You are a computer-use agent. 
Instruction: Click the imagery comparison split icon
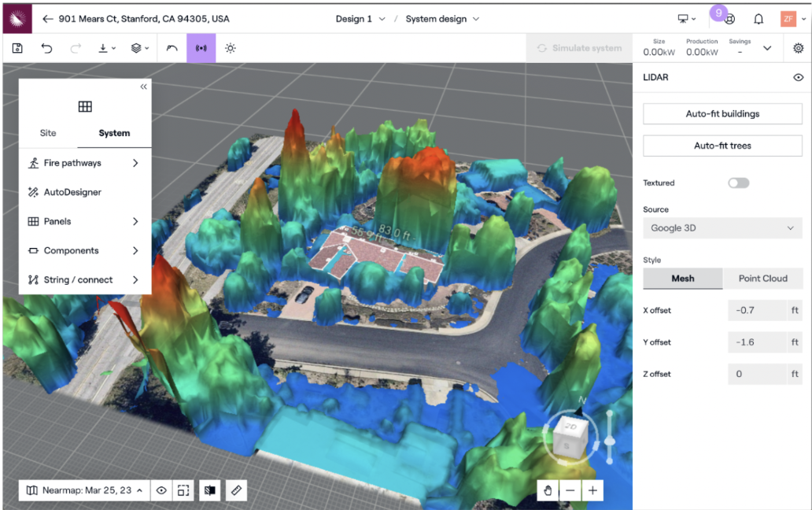209,490
